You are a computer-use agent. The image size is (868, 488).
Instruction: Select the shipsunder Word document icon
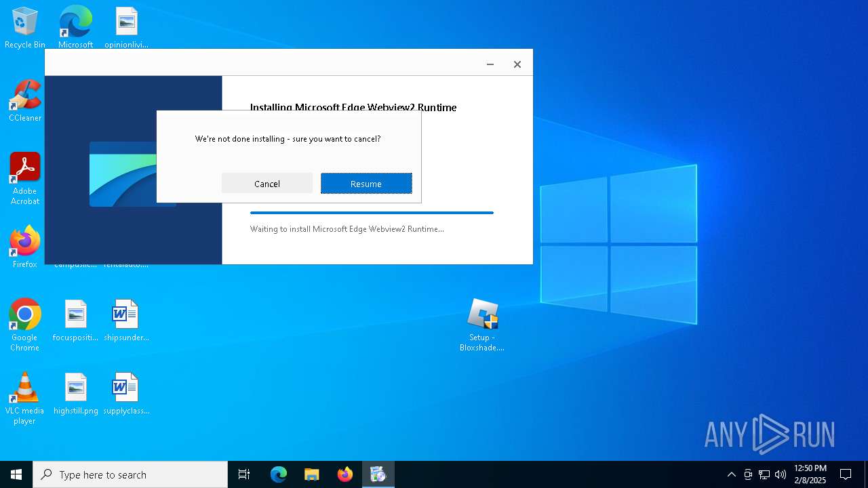(x=126, y=321)
